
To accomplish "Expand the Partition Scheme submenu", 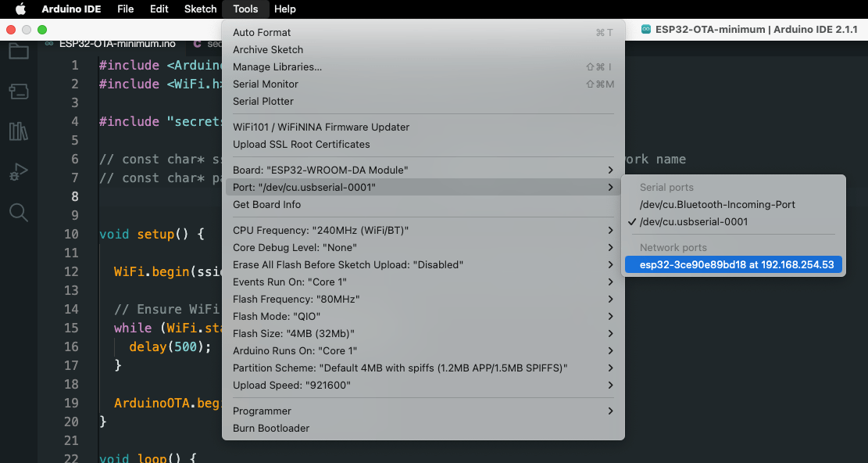I will 423,368.
